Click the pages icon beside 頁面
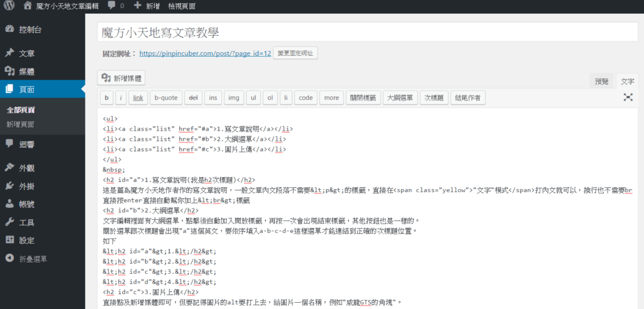The image size is (644, 309). coord(9,89)
